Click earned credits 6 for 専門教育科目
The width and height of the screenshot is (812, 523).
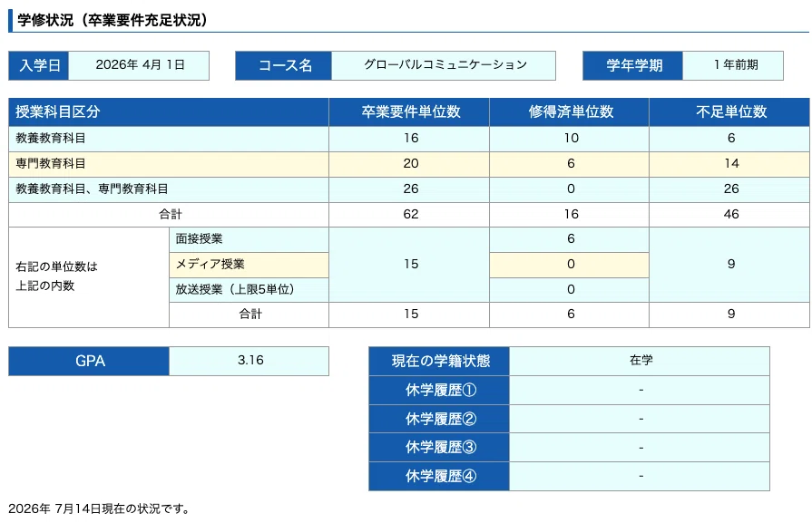[x=569, y=164]
